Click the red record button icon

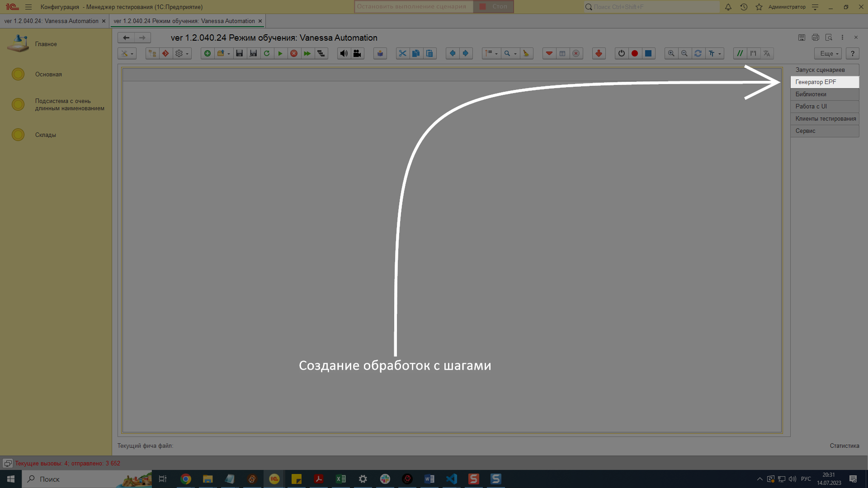click(635, 53)
